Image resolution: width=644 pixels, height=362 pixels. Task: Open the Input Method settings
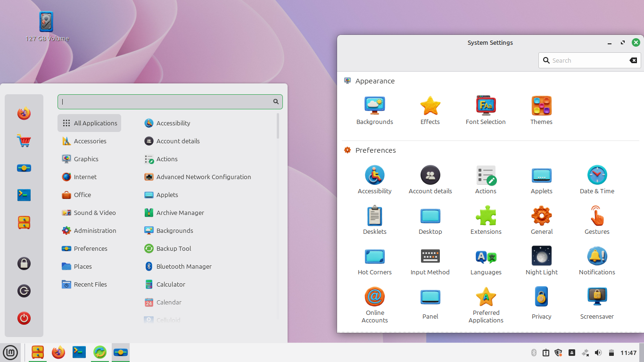coord(430,261)
